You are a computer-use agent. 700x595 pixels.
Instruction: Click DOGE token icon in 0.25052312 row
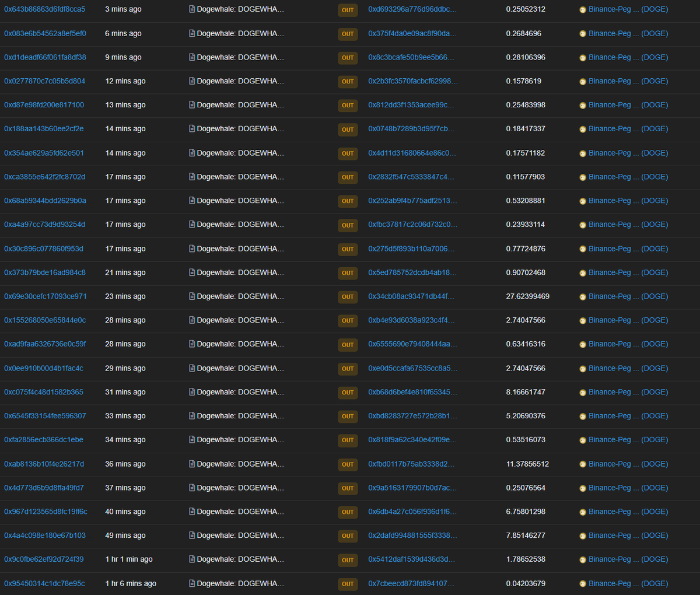click(x=583, y=10)
